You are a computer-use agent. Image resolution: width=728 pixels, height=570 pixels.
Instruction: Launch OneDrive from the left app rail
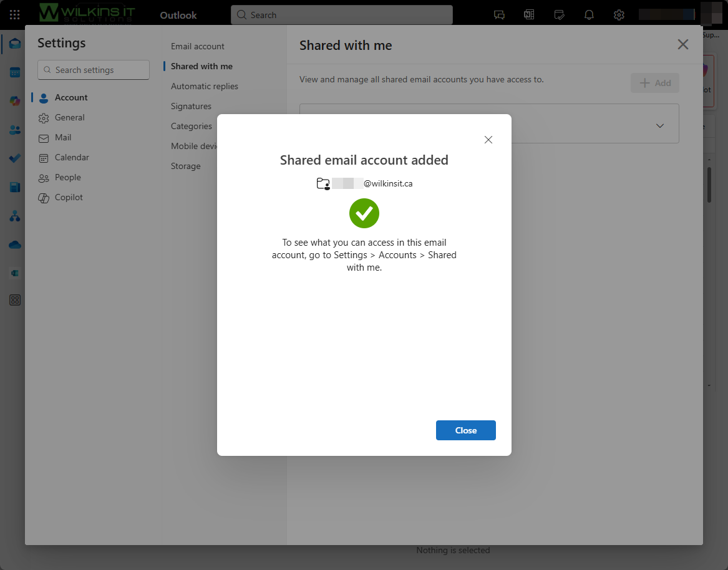pyautogui.click(x=15, y=245)
